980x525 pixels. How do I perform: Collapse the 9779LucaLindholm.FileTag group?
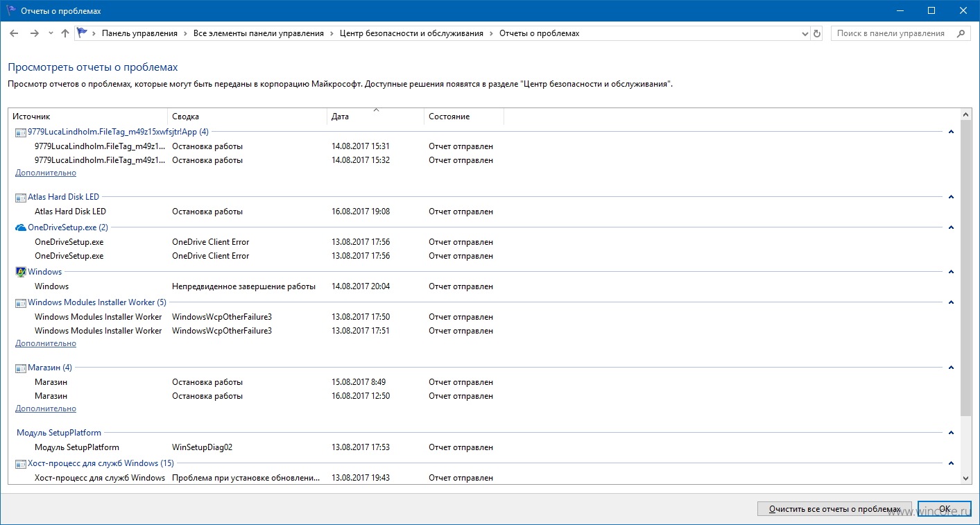point(951,132)
